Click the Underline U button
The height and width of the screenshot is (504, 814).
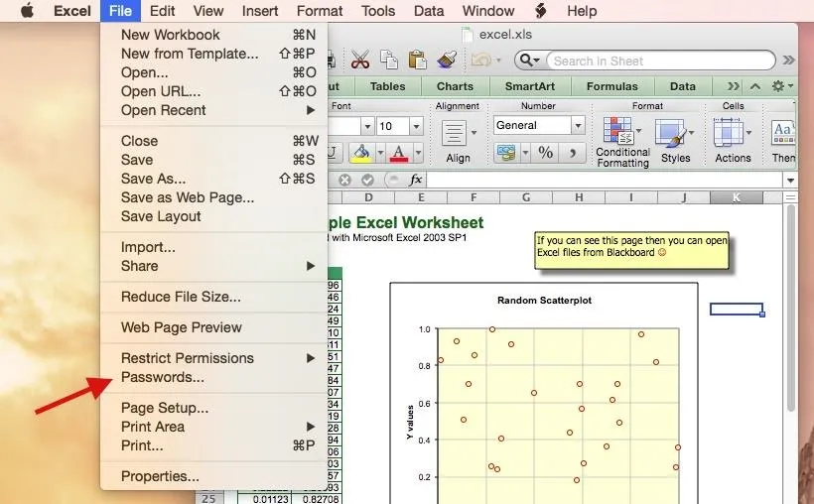coord(333,153)
